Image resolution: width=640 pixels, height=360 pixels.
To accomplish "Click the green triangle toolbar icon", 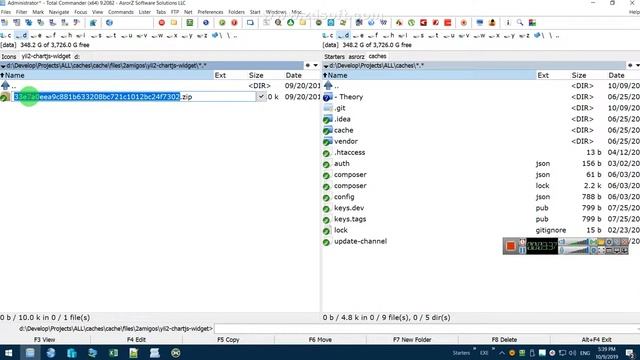I will [291, 23].
